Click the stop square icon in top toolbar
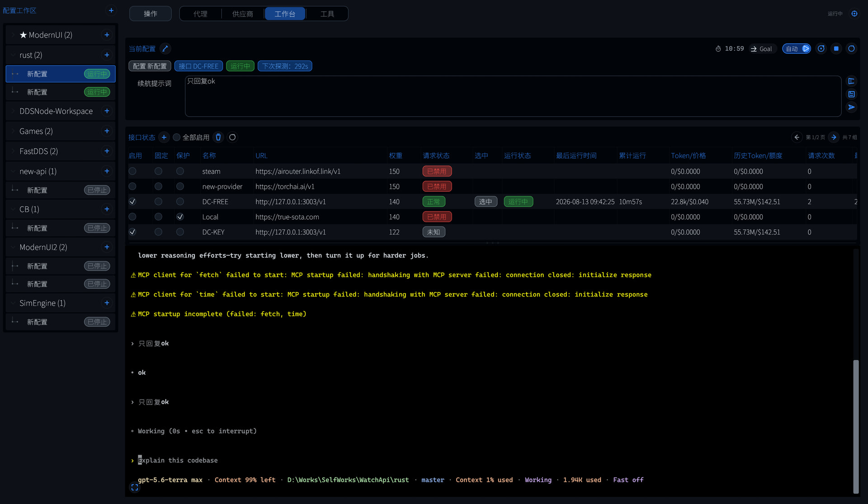This screenshot has width=868, height=504. pos(836,48)
